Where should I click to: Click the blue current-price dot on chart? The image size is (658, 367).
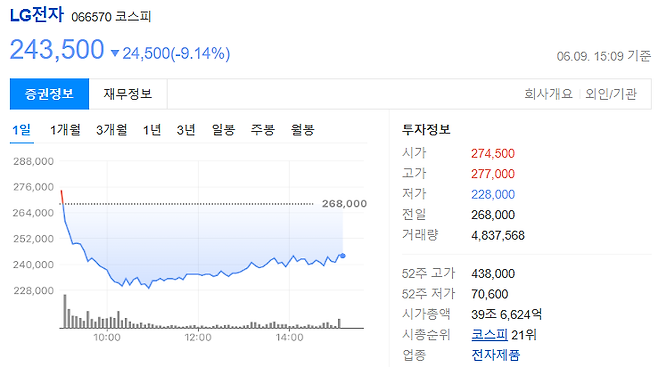343,255
